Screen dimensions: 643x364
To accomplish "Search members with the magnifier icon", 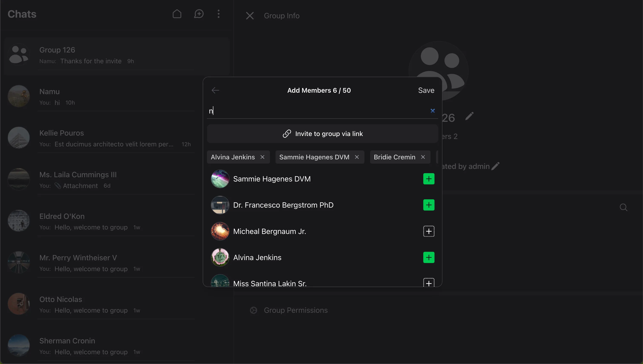I will 623,207.
